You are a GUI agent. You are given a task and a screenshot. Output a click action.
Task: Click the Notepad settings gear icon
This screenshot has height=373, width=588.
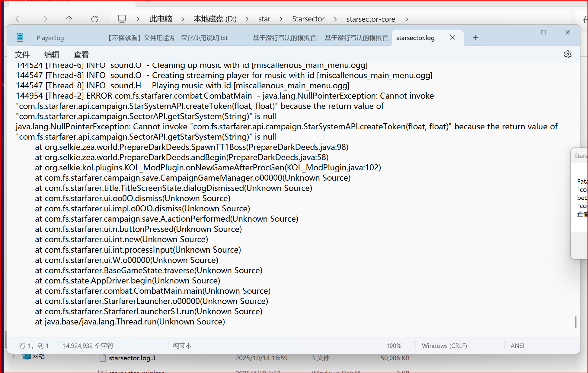568,54
